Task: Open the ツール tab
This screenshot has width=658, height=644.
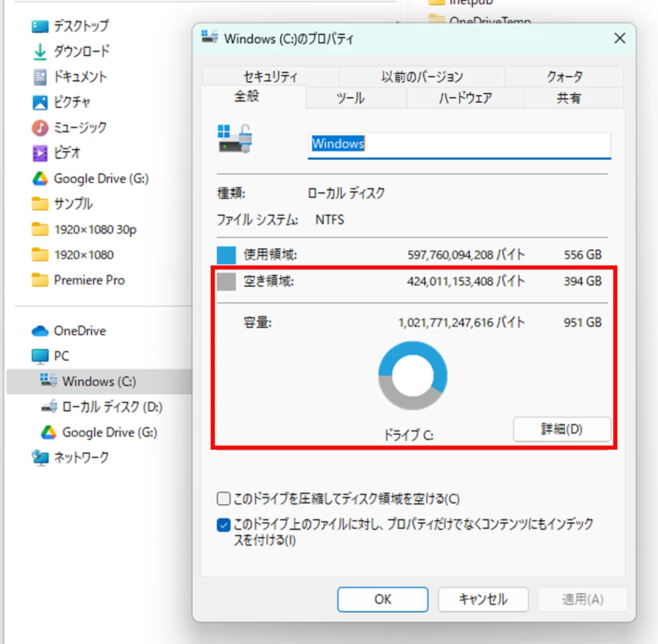Action: pyautogui.click(x=350, y=98)
